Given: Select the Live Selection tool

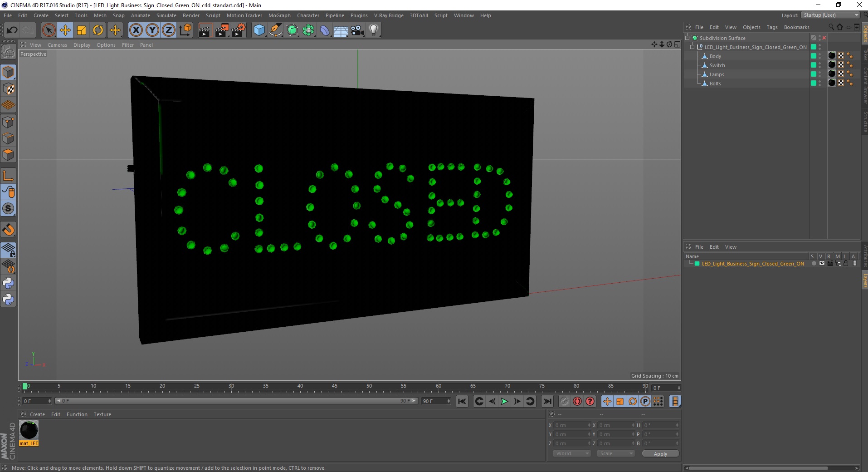Looking at the screenshot, I should coord(49,30).
